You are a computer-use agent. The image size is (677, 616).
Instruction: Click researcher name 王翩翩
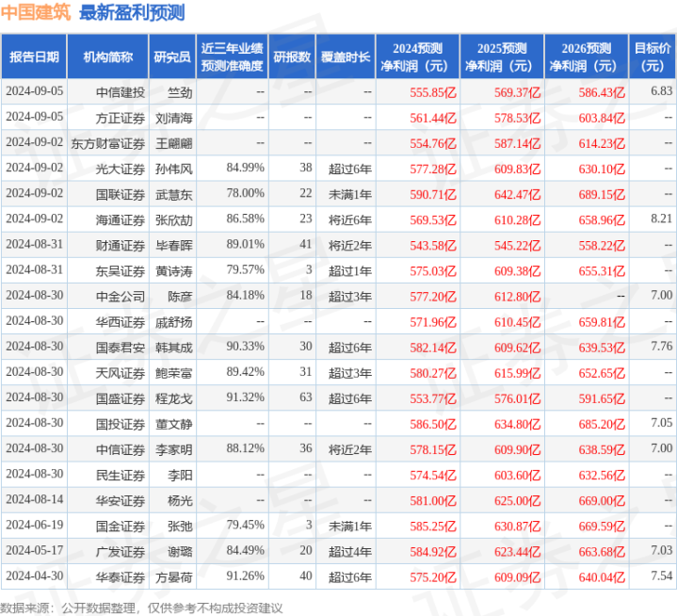pyautogui.click(x=174, y=143)
